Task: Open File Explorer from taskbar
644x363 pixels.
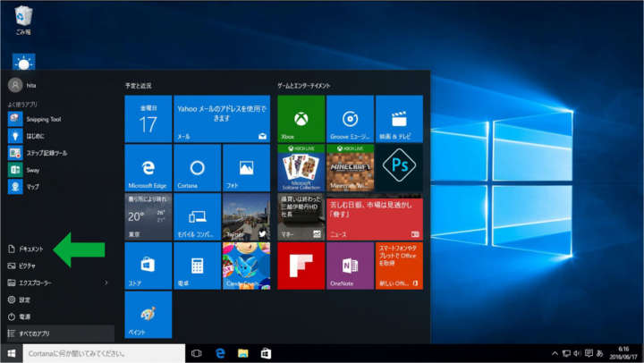Action: 243,353
